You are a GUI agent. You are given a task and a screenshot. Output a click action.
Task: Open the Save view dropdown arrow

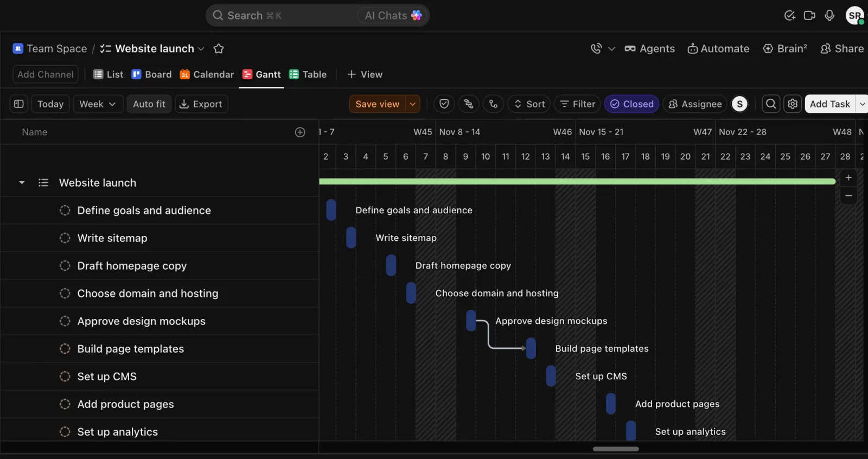click(x=413, y=104)
